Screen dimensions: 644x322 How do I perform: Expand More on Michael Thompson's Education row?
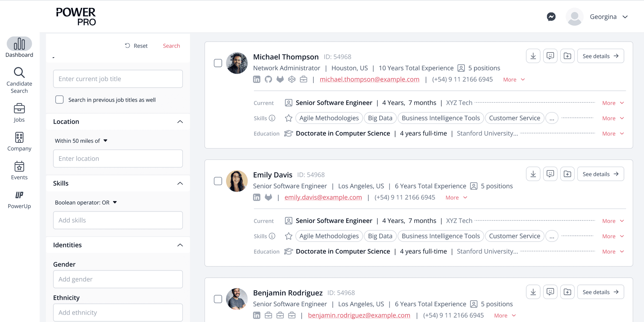coord(613,134)
